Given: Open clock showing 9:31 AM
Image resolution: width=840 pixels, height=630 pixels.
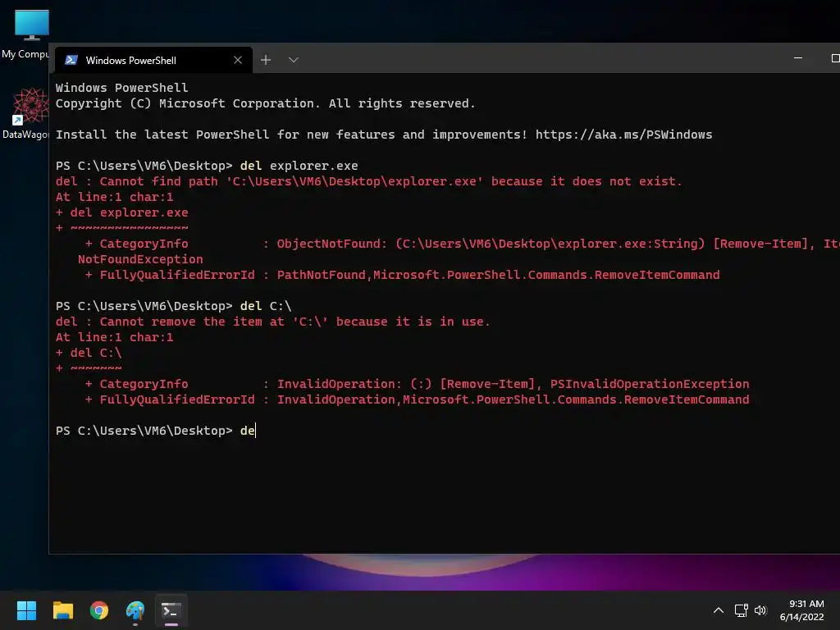Looking at the screenshot, I should point(802,610).
